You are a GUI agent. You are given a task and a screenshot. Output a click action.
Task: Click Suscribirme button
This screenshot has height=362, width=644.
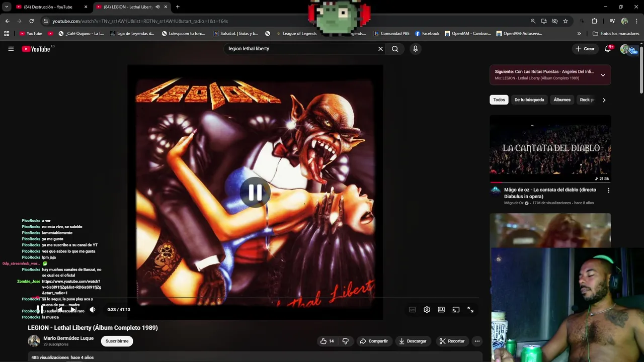tap(117, 341)
